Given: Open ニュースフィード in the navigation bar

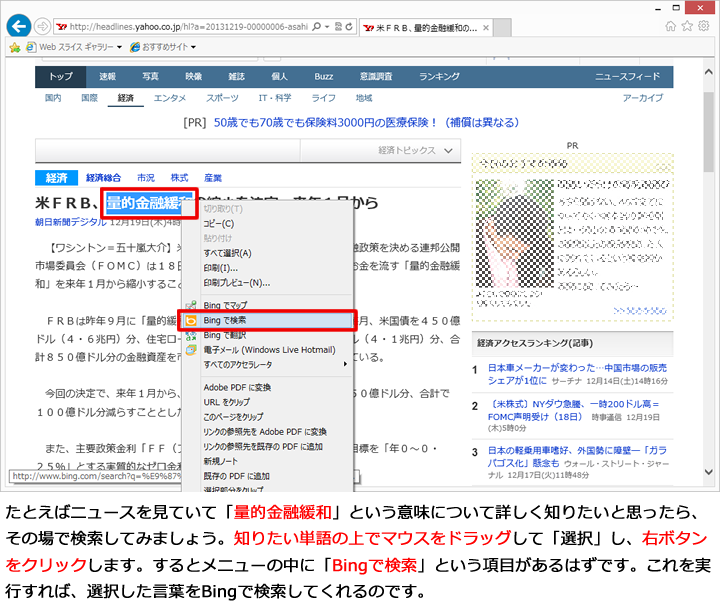Looking at the screenshot, I should pyautogui.click(x=627, y=77).
